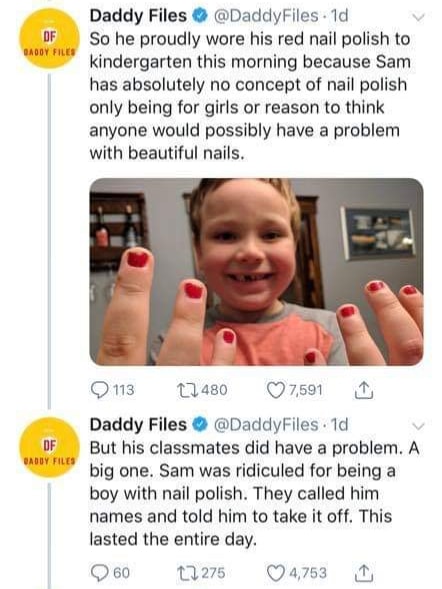
Task: Visit the @DaddyFiles handle on first tweet
Action: (266, 16)
